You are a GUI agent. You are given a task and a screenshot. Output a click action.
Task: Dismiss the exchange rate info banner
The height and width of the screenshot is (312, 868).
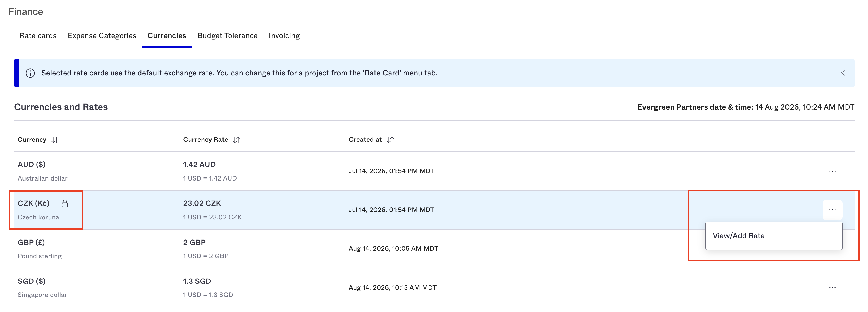coord(842,73)
